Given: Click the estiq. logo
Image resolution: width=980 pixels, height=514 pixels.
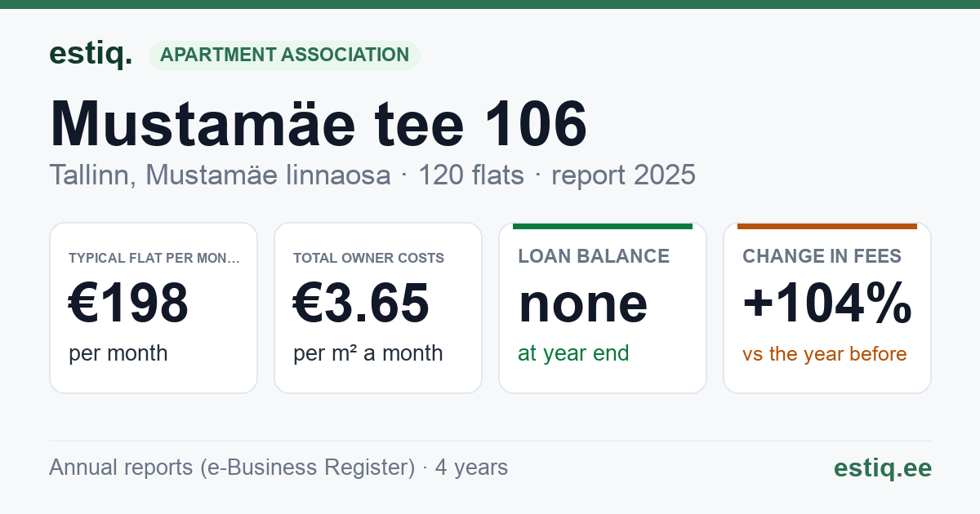Looking at the screenshot, I should [91, 54].
